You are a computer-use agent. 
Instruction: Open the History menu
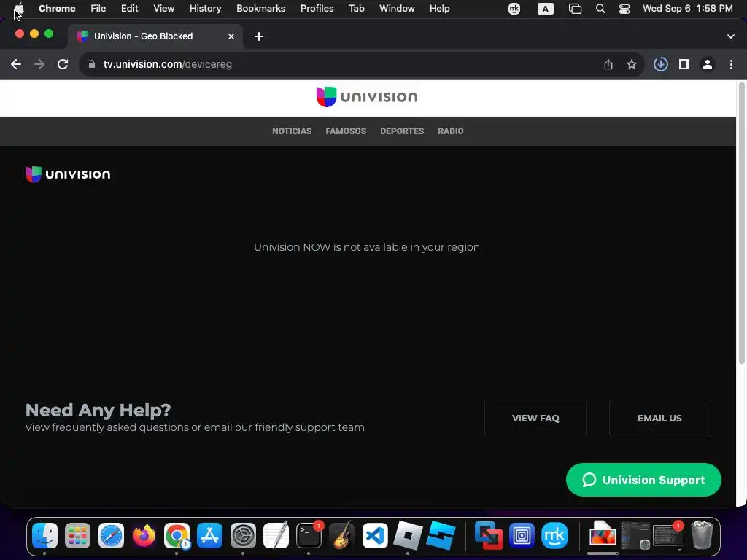[205, 8]
